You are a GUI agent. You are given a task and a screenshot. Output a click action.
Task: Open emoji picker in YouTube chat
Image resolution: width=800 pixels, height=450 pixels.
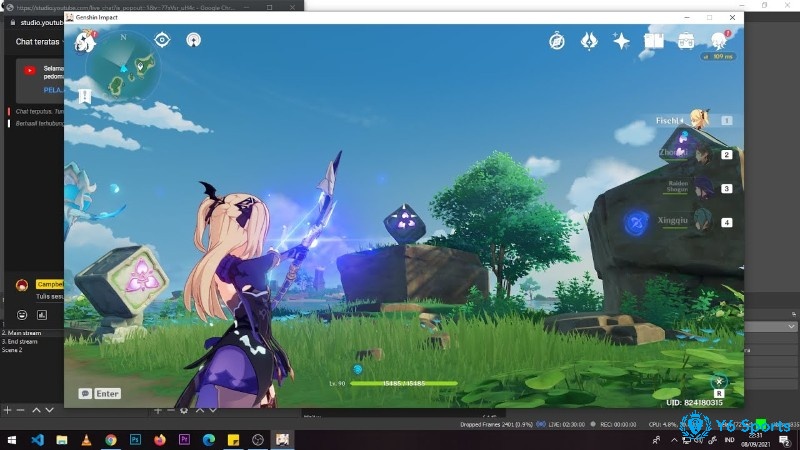point(22,315)
